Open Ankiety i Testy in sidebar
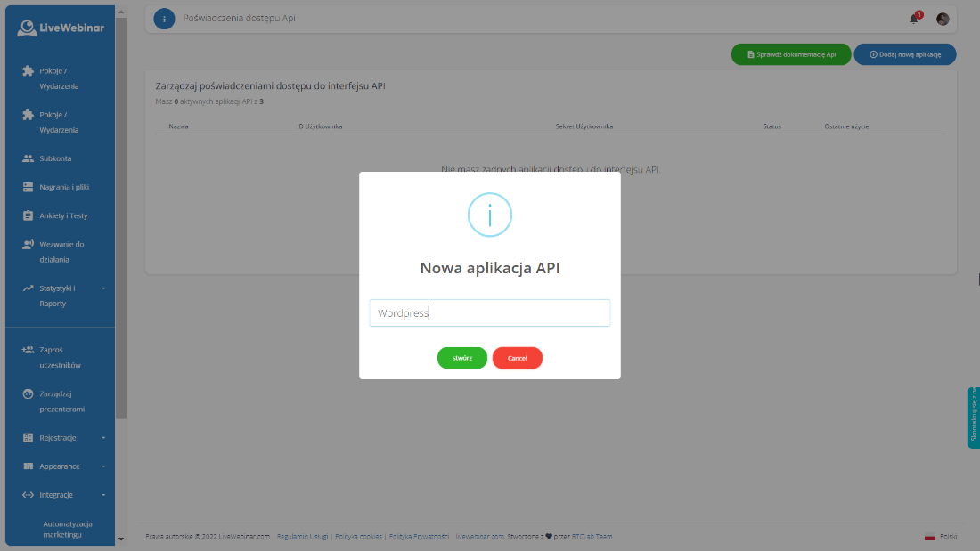The image size is (980, 551). tap(63, 215)
